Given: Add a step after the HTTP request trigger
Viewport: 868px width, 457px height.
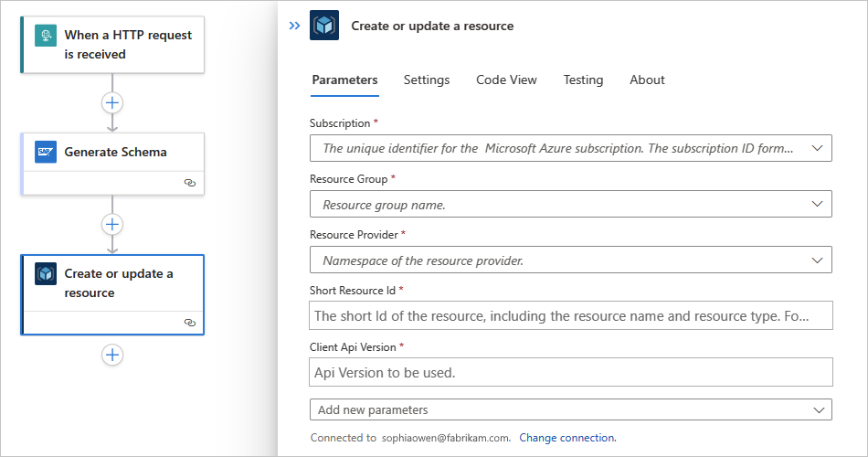Looking at the screenshot, I should point(112,102).
